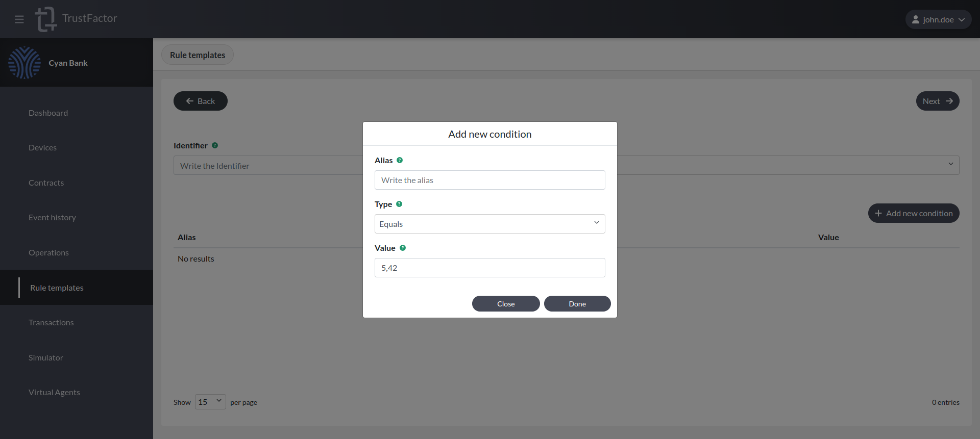Click the Add new condition dialog title

pyautogui.click(x=490, y=134)
